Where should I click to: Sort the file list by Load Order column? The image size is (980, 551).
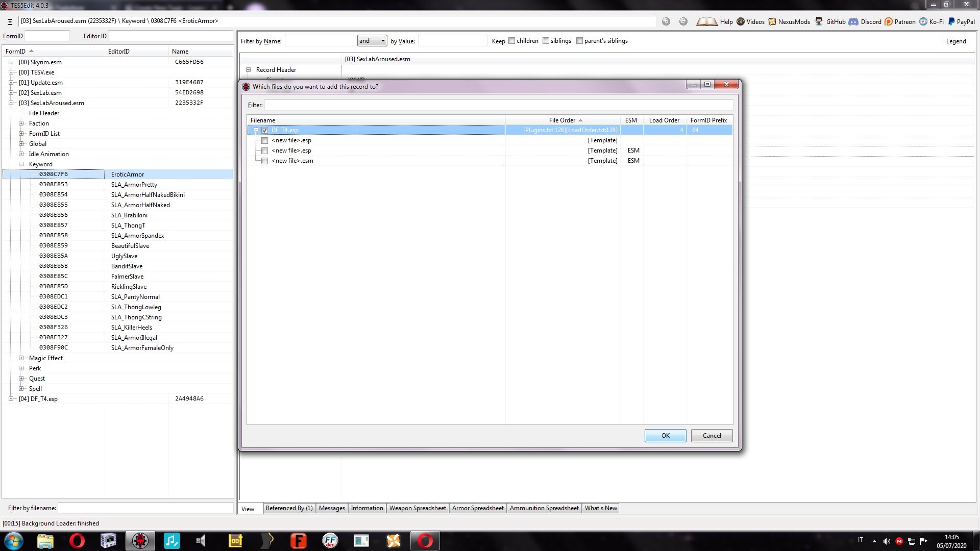[x=664, y=120]
